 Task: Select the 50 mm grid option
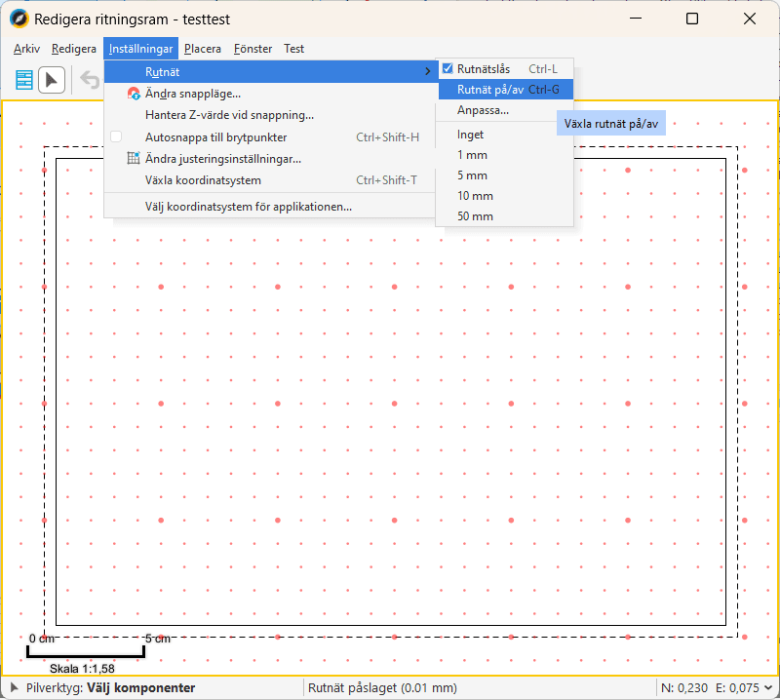[475, 216]
